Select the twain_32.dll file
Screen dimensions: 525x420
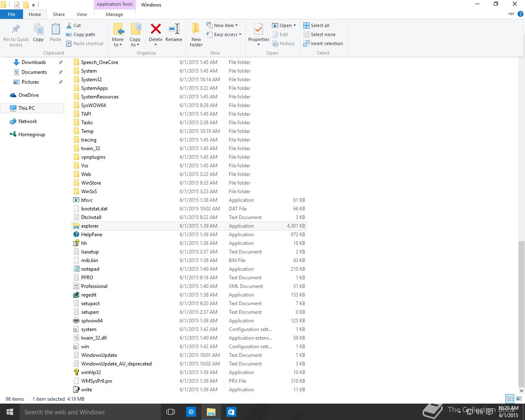[189, 338]
